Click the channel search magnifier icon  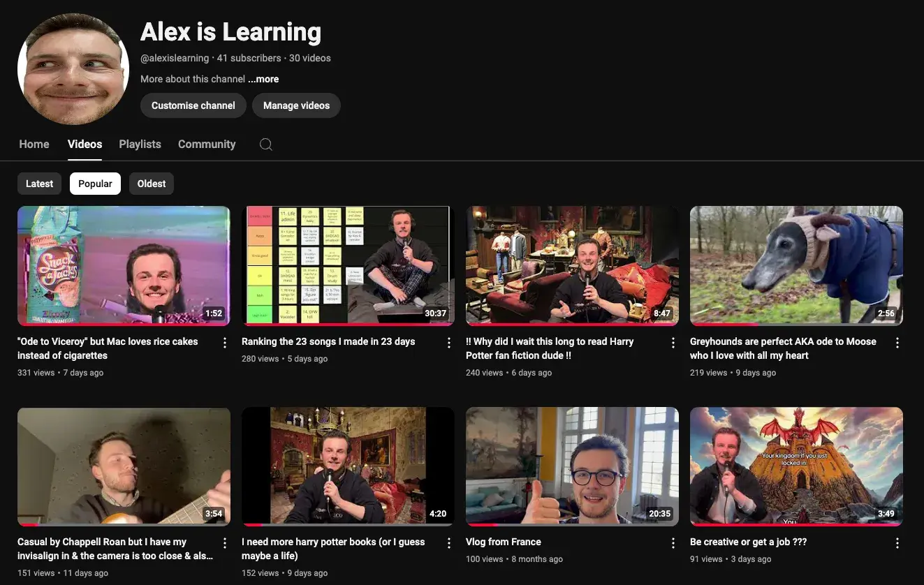click(265, 145)
